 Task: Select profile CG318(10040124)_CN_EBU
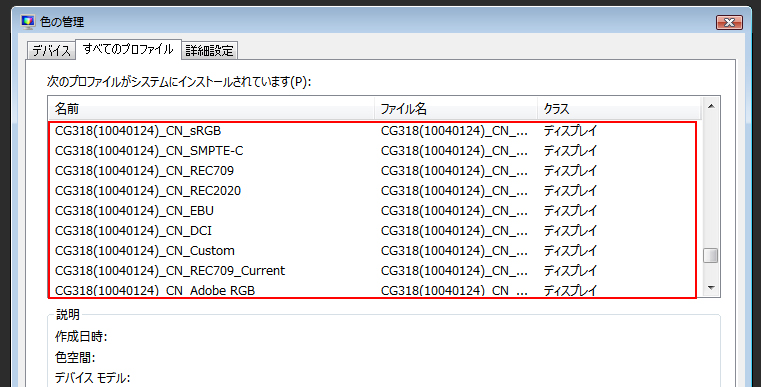(374, 211)
